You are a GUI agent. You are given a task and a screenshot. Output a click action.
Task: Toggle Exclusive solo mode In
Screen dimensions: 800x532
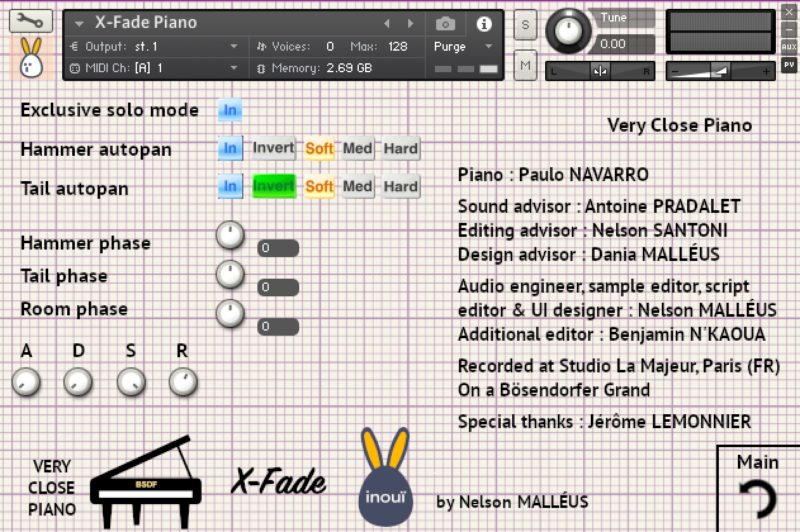229,110
